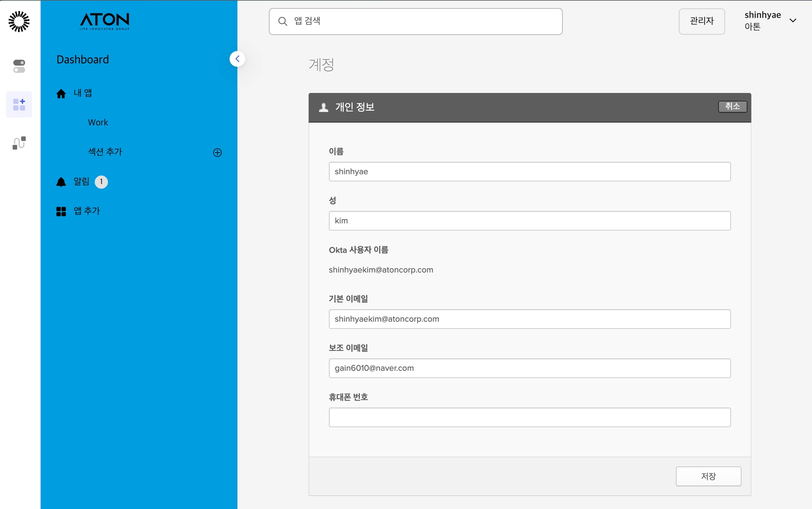Click the Okta 사용자 이름 email value
This screenshot has height=509, width=812.
click(x=381, y=270)
